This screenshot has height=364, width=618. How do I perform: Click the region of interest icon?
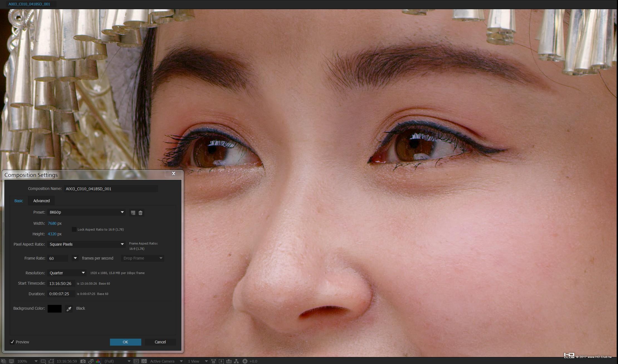coord(136,361)
